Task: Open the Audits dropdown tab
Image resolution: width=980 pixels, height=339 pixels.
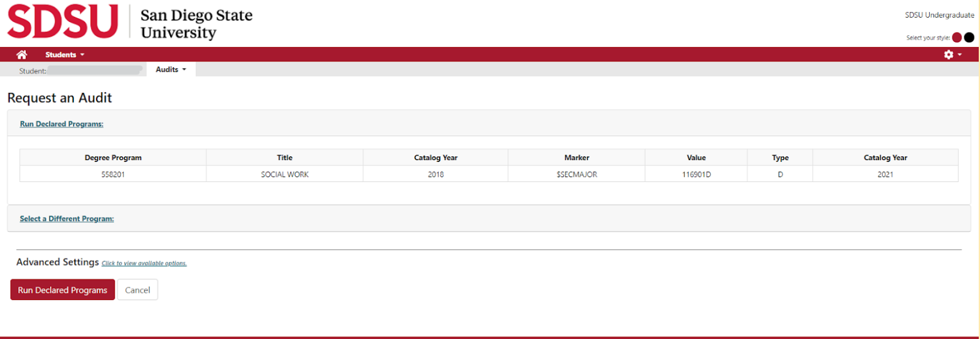Action: 171,70
